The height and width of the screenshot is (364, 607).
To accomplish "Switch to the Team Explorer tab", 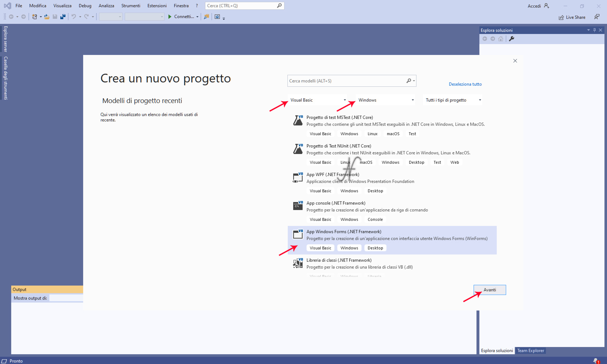I will coord(530,351).
